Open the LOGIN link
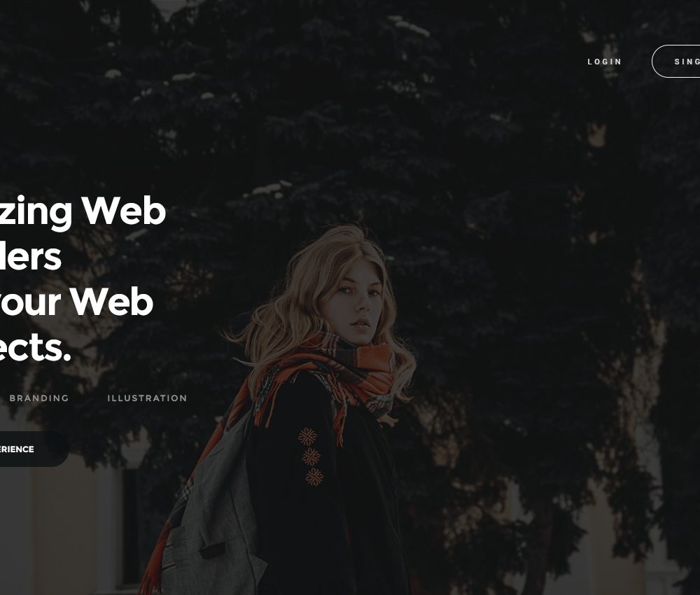 [605, 62]
